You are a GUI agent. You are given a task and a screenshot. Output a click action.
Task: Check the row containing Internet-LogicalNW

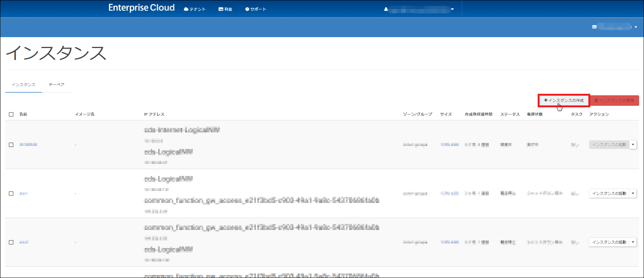click(11, 145)
